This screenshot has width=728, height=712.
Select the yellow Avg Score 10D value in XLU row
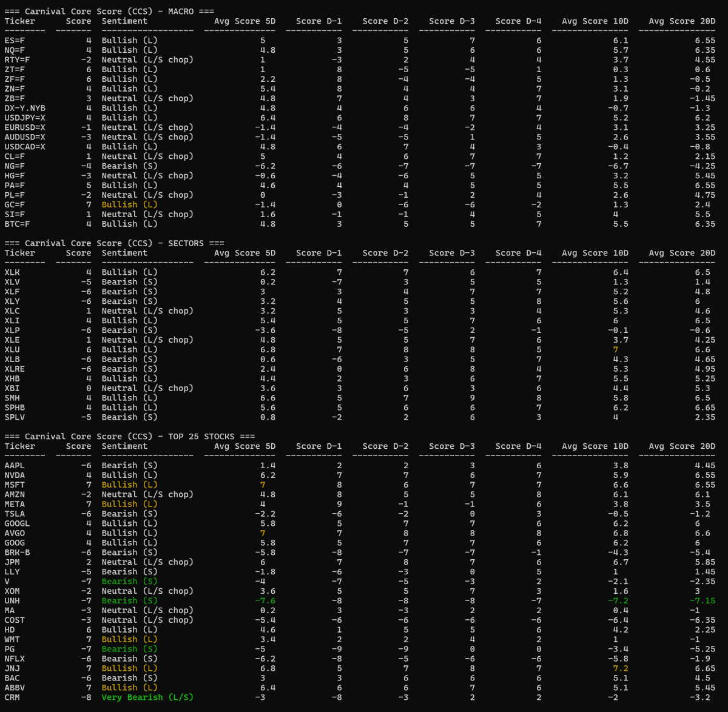pos(615,350)
